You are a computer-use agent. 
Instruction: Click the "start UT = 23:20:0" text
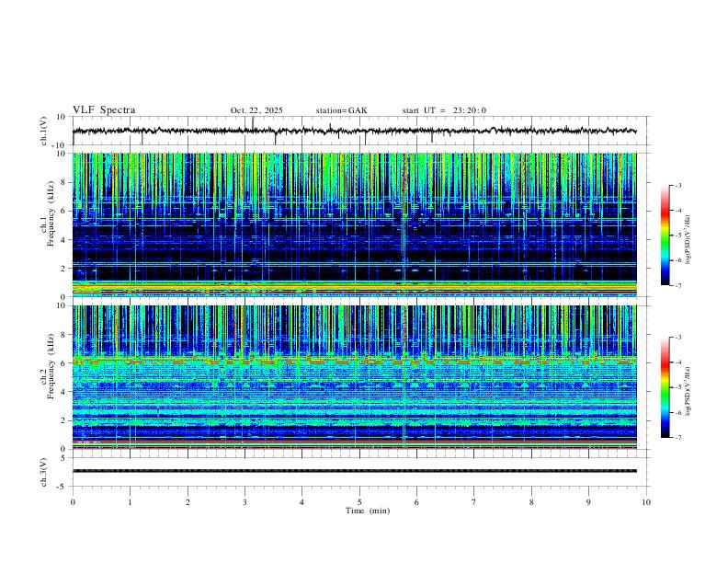444,110
